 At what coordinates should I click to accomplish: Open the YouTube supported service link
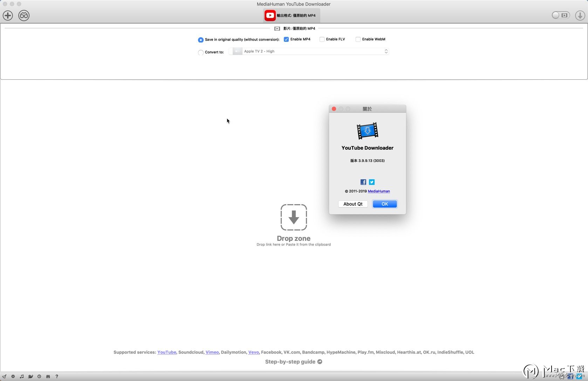click(x=167, y=352)
